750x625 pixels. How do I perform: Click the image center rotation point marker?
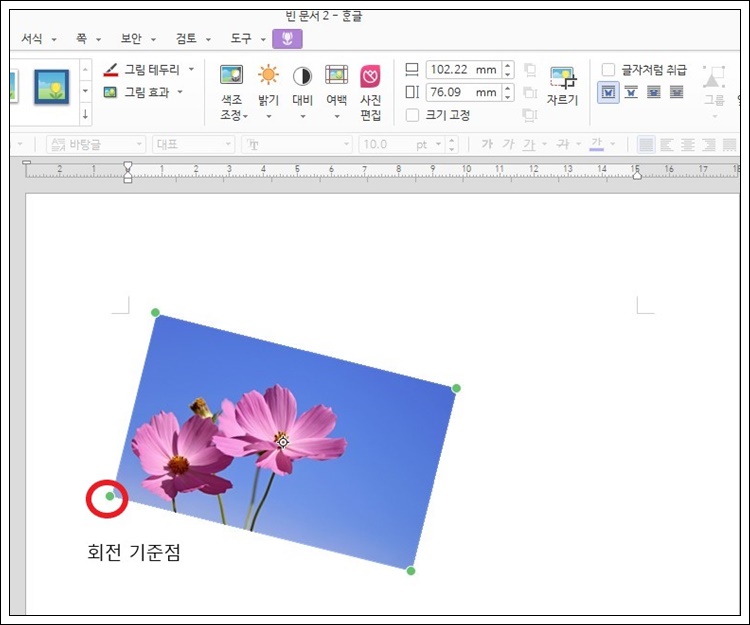tap(283, 443)
